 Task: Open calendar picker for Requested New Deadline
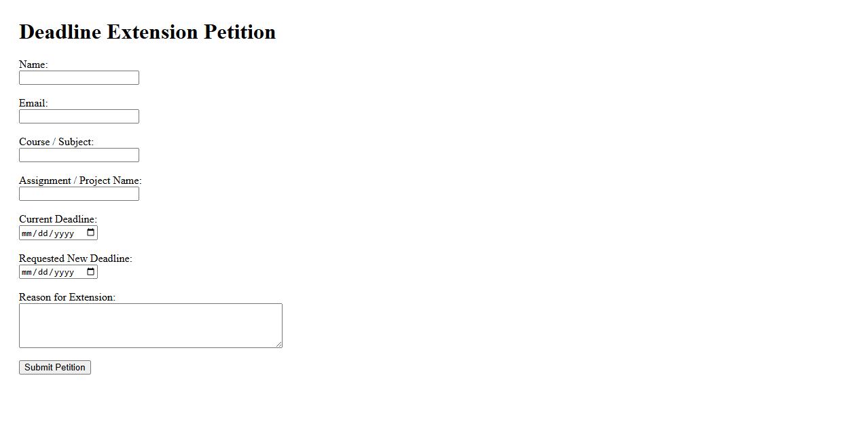[x=91, y=272]
